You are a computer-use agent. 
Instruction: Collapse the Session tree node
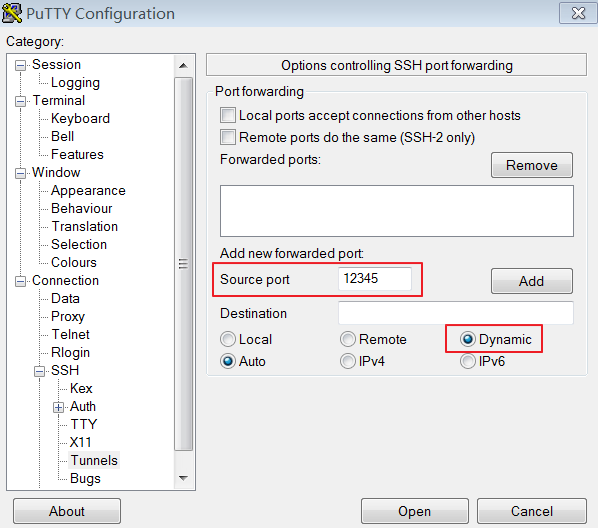pos(20,65)
